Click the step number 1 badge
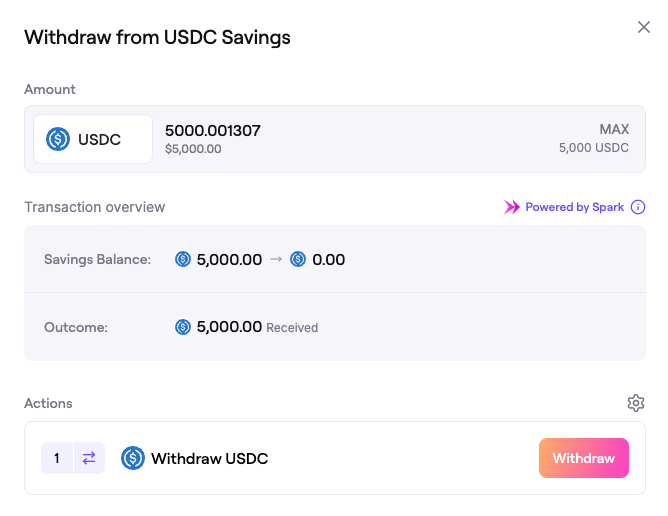This screenshot has width=668, height=516. point(57,458)
